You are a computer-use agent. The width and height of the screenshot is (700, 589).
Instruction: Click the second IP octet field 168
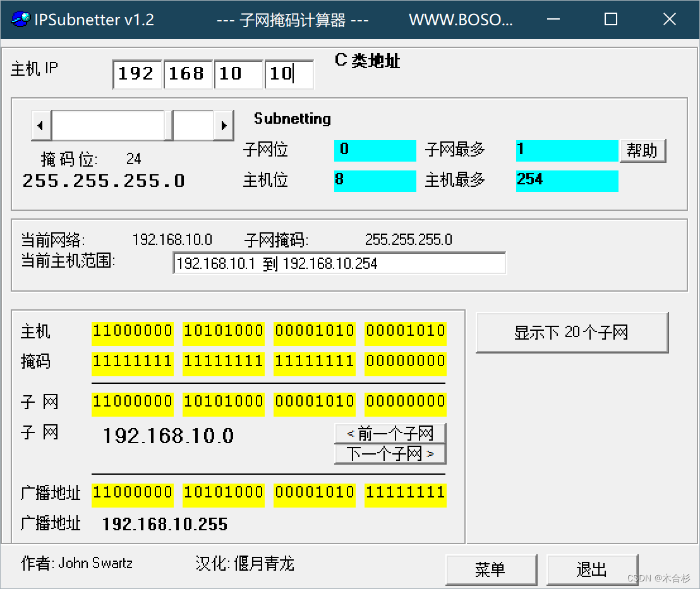pyautogui.click(x=188, y=74)
